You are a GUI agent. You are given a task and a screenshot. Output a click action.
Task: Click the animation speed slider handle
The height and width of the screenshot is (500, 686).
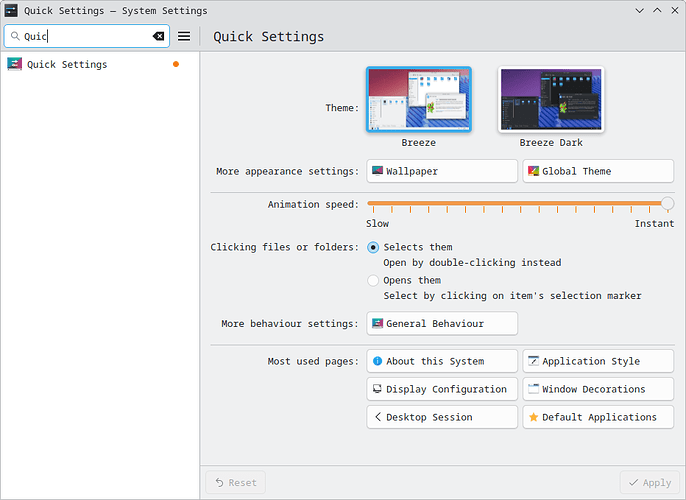[x=667, y=203]
